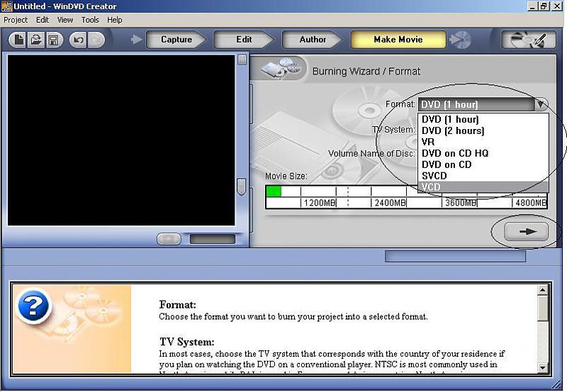Switch to the Edit step
This screenshot has height=392, width=567.
[x=244, y=40]
